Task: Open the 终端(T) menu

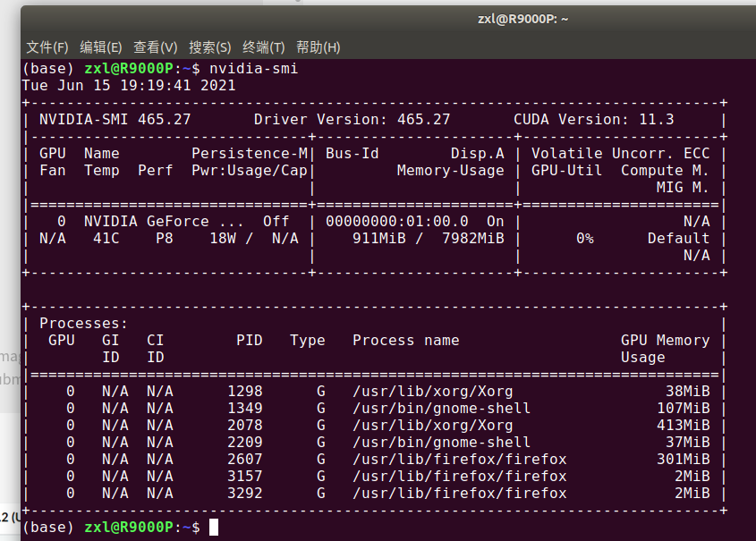Action: 264,47
